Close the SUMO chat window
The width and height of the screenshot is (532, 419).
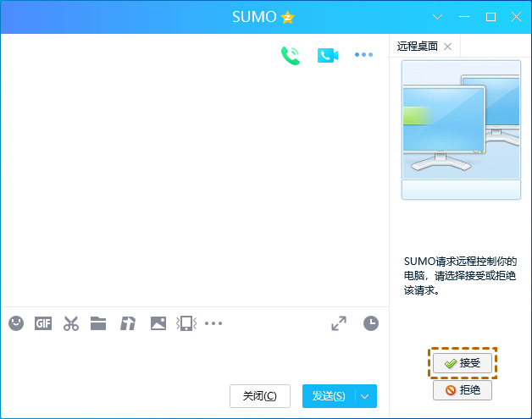[517, 17]
